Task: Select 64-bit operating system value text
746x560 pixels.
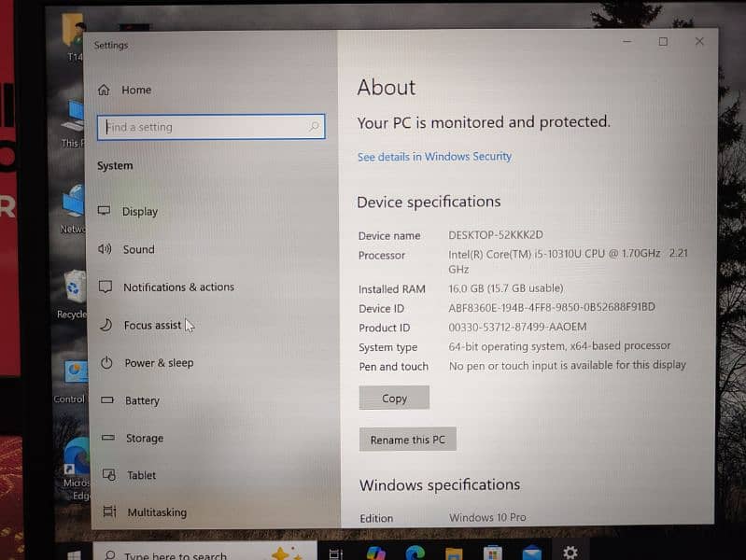Action: click(x=559, y=346)
